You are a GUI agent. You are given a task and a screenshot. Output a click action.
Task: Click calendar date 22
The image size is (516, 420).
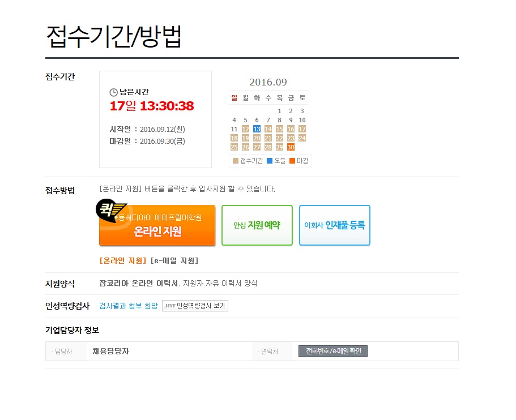click(x=279, y=138)
